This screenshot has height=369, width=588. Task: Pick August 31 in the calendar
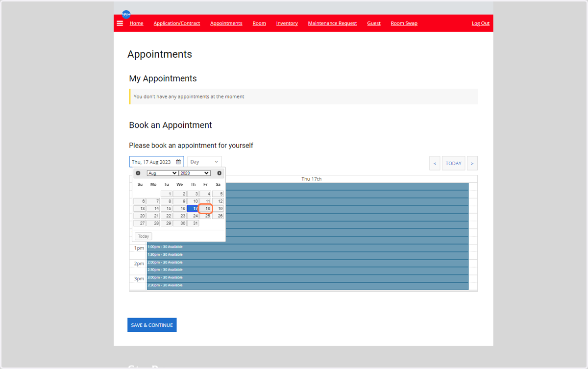click(193, 223)
